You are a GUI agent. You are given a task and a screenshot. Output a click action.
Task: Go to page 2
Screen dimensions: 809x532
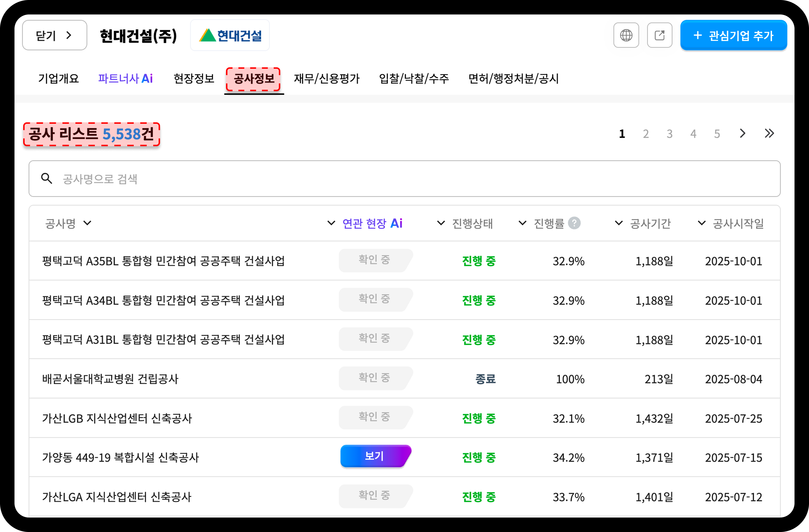click(646, 134)
